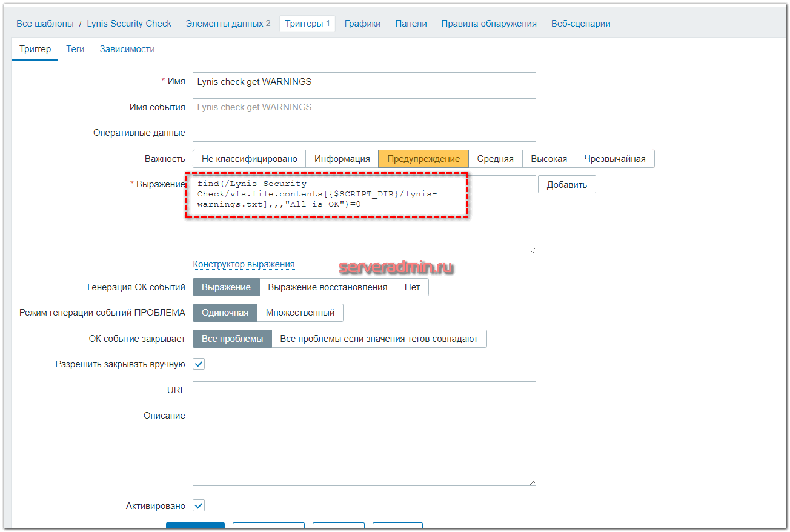Viewport: 790px width, 532px height.
Task: Open the Все шаблоны breadcrumb link
Action: [x=45, y=24]
